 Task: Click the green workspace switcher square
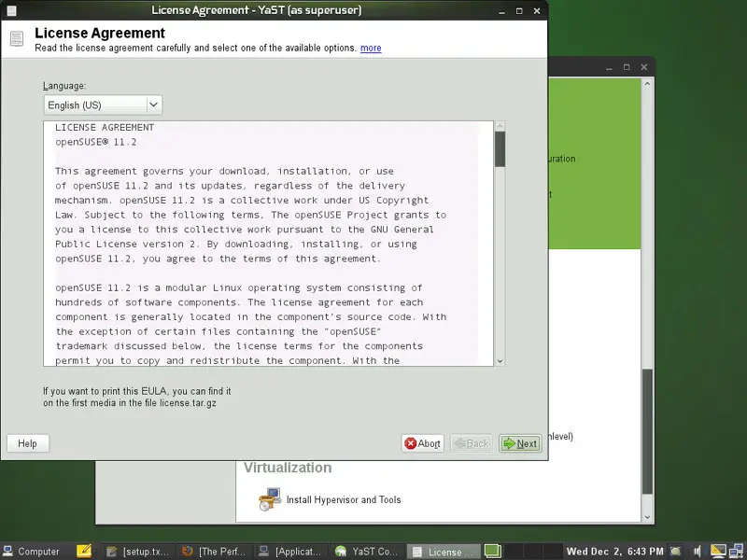point(493,551)
